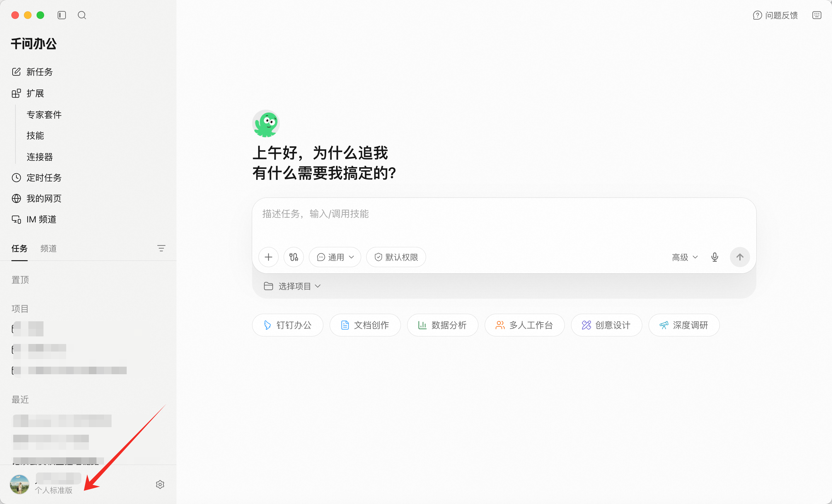Click 问题反馈 feedback link
832x504 pixels.
pos(775,15)
